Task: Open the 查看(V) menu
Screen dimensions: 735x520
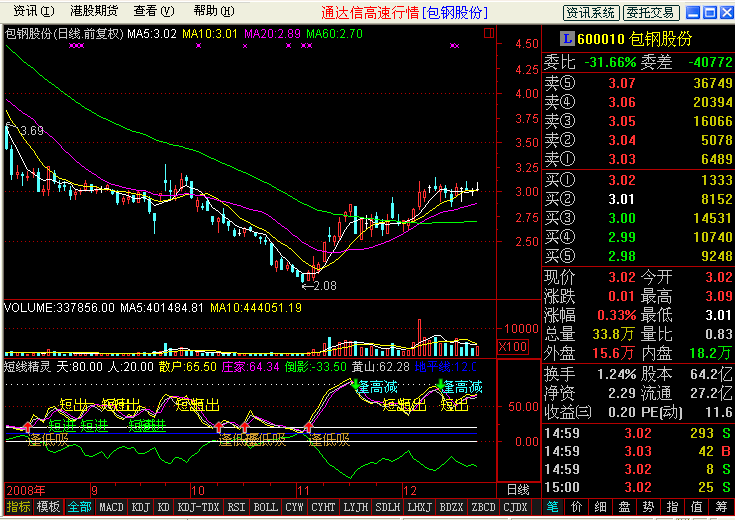Action: [154, 11]
